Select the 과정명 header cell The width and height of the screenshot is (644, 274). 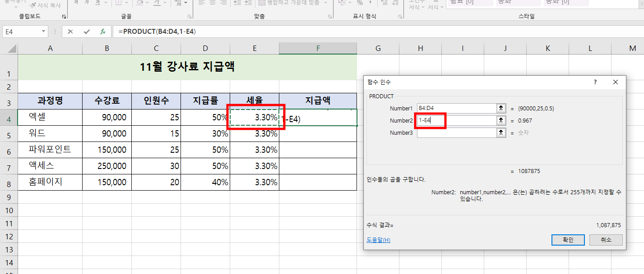(50, 101)
